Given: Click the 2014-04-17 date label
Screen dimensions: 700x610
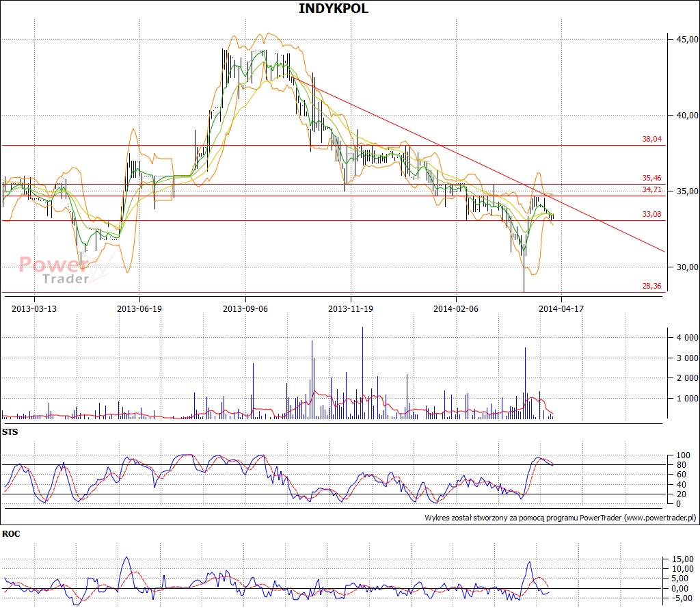Looking at the screenshot, I should [x=561, y=308].
